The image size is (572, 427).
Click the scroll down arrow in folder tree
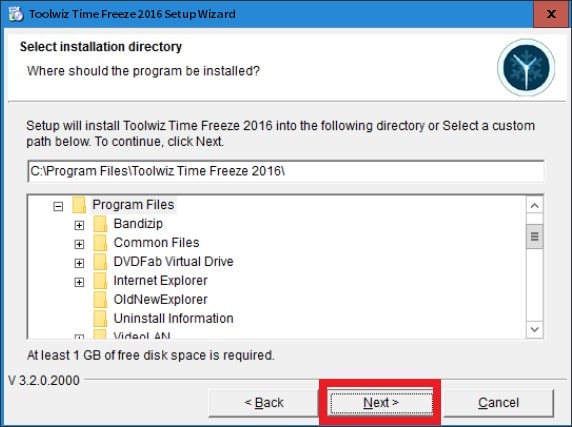click(535, 330)
